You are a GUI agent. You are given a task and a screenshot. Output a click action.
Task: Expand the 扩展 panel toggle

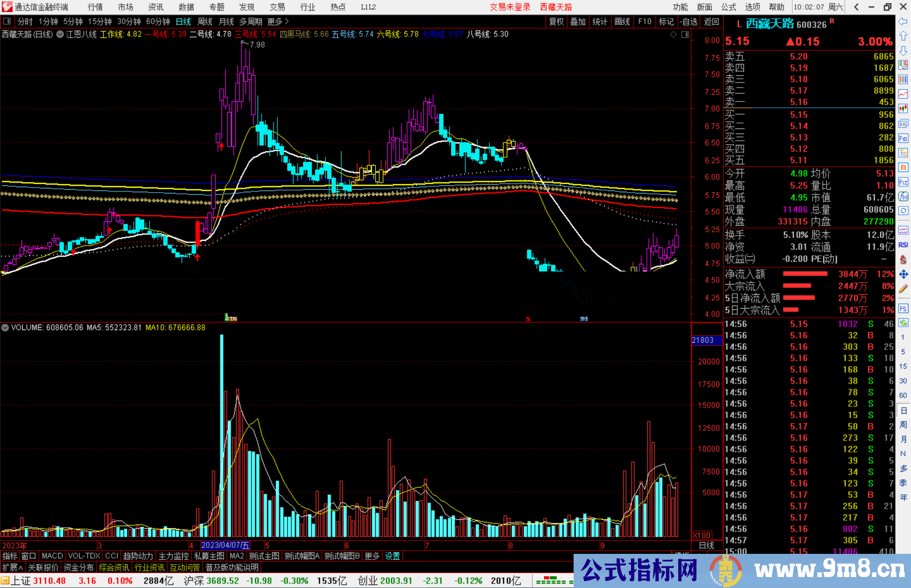(x=13, y=568)
